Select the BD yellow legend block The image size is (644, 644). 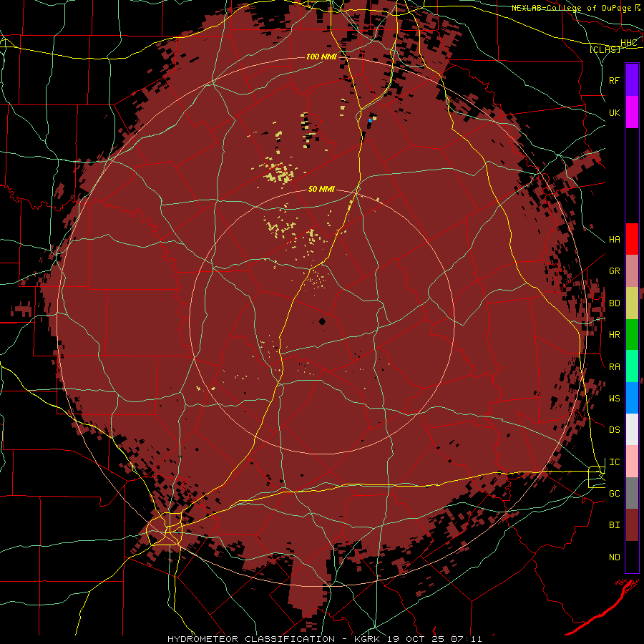click(632, 303)
